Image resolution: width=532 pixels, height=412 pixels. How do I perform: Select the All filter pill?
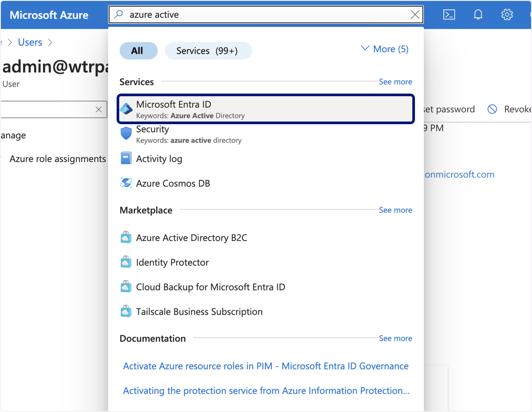coord(138,51)
